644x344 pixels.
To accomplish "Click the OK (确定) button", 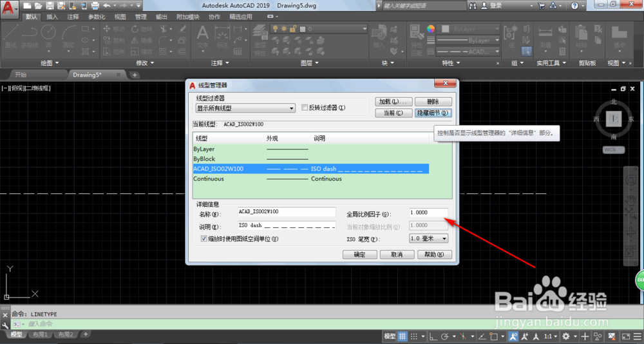I will click(360, 254).
